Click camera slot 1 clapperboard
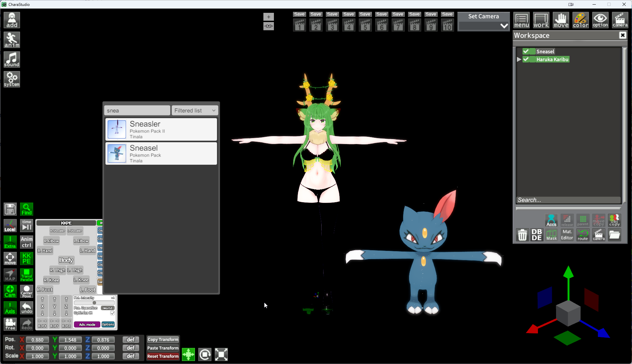 click(299, 25)
